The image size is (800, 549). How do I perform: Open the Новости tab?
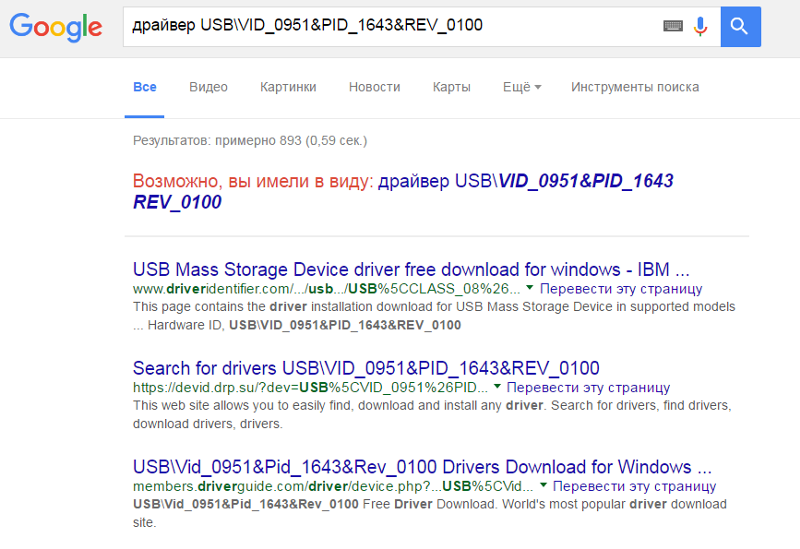[x=374, y=87]
